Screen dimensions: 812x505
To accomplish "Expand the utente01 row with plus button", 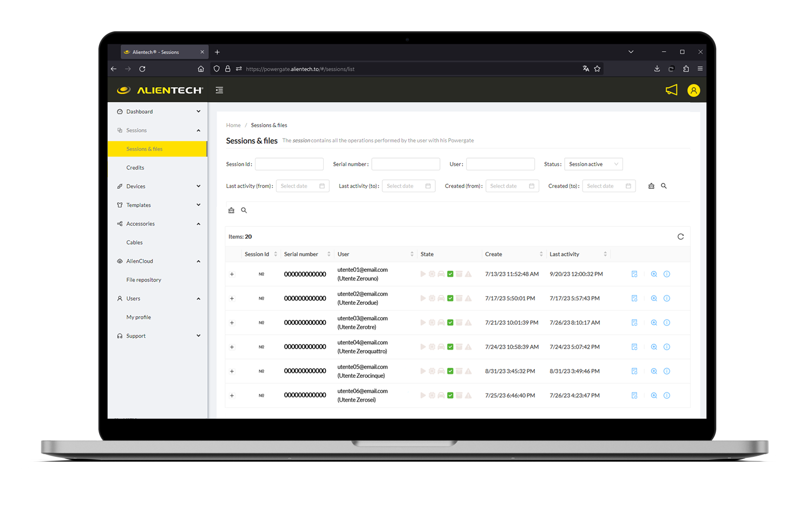I will [x=232, y=274].
